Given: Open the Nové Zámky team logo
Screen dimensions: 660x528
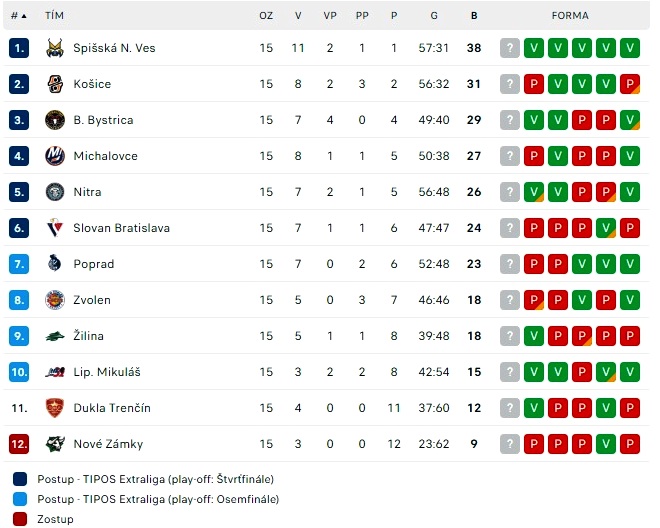Looking at the screenshot, I should coord(55,444).
